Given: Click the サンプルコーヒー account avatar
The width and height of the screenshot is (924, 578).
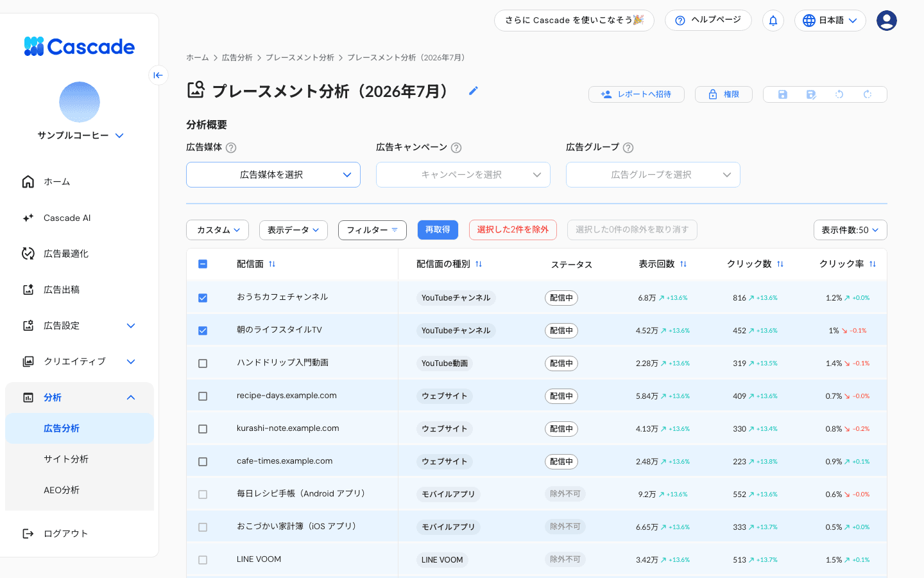Looking at the screenshot, I should (x=80, y=102).
